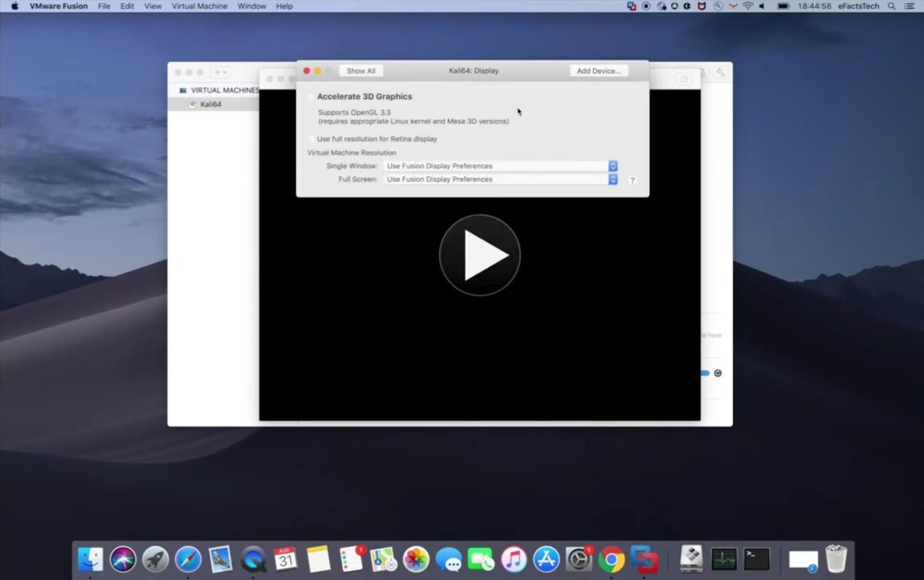Open the Virtual Machine menu
The image size is (924, 580).
[x=199, y=6]
